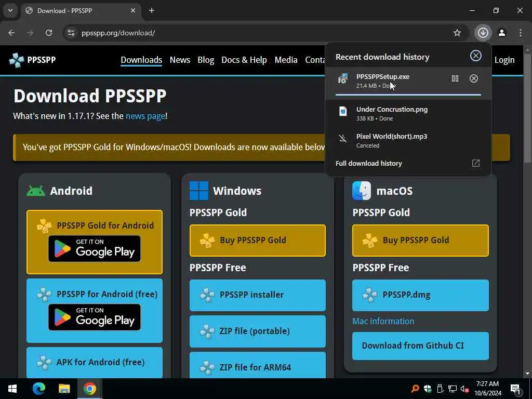Open the news page link
The image size is (532, 399).
tap(145, 116)
